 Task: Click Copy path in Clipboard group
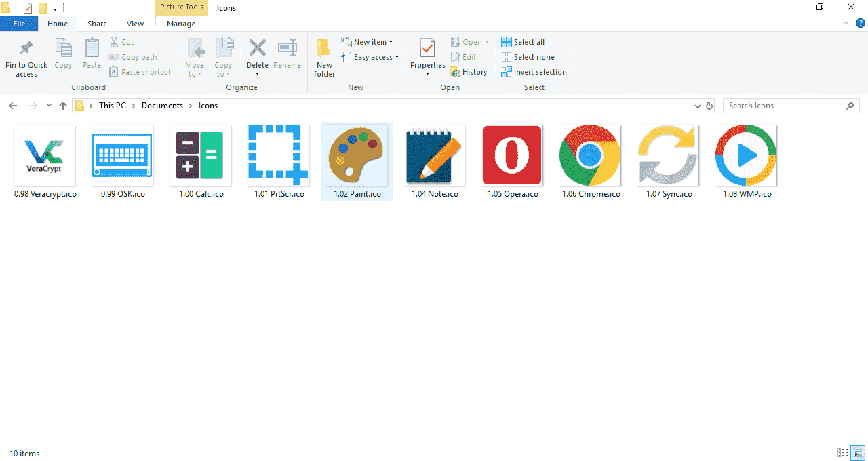[x=133, y=57]
